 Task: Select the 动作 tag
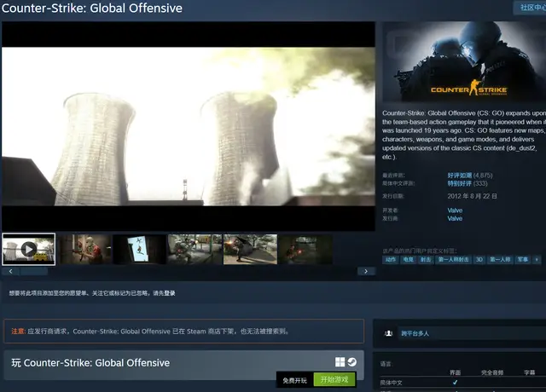[x=391, y=259]
